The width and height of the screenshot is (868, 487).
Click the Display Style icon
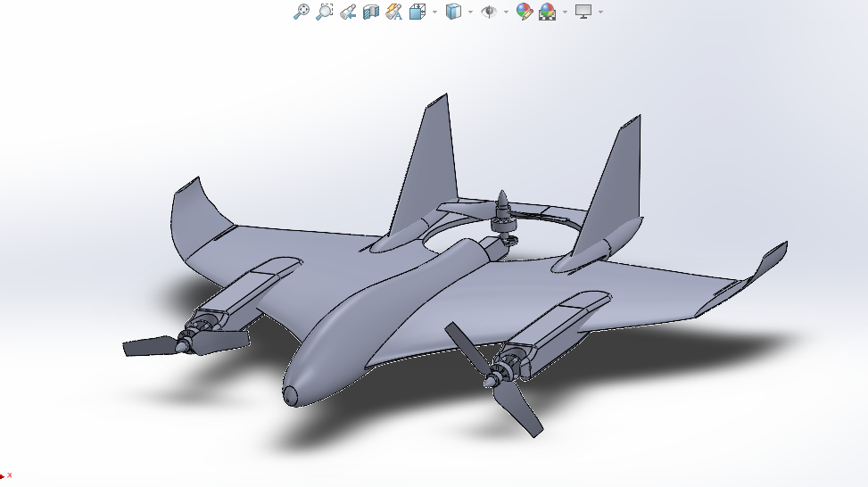pos(453,12)
